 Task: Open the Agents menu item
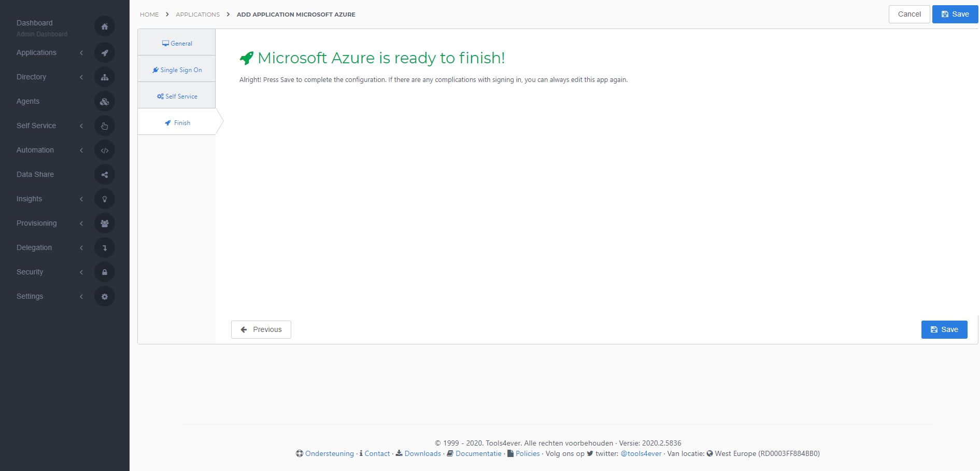click(28, 101)
